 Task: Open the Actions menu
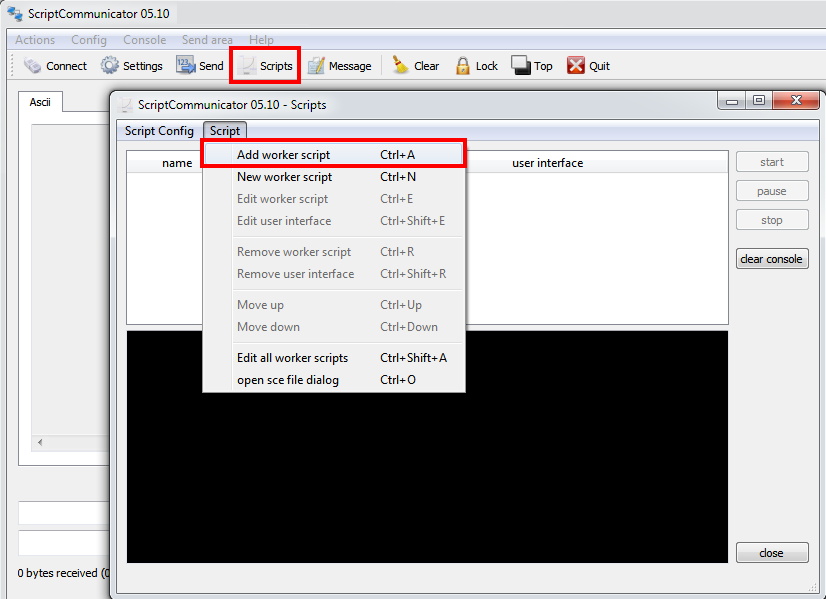point(35,40)
